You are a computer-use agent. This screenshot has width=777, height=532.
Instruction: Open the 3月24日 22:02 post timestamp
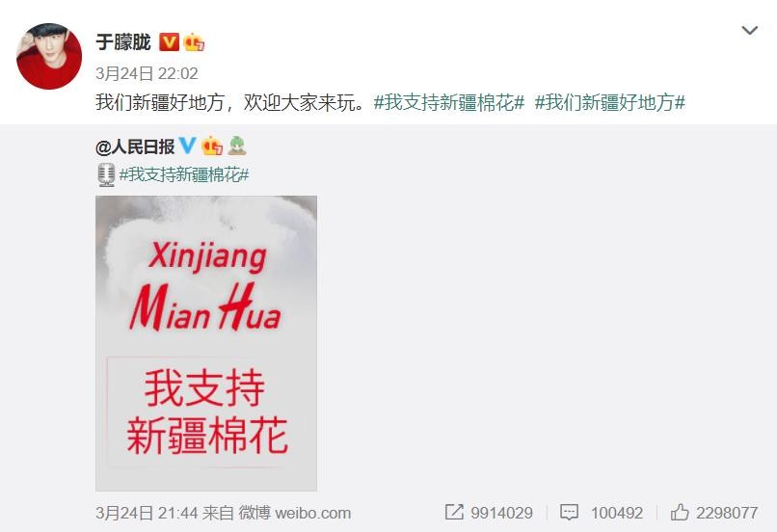click(147, 74)
